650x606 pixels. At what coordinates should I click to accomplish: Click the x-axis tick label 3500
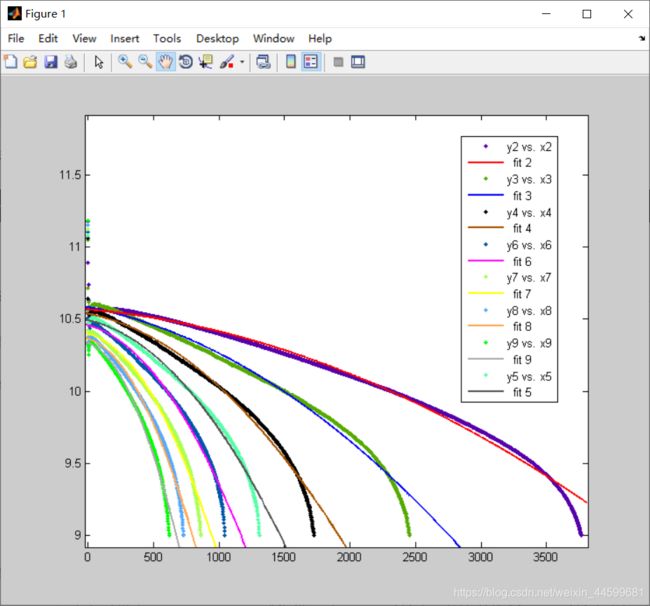[x=546, y=558]
